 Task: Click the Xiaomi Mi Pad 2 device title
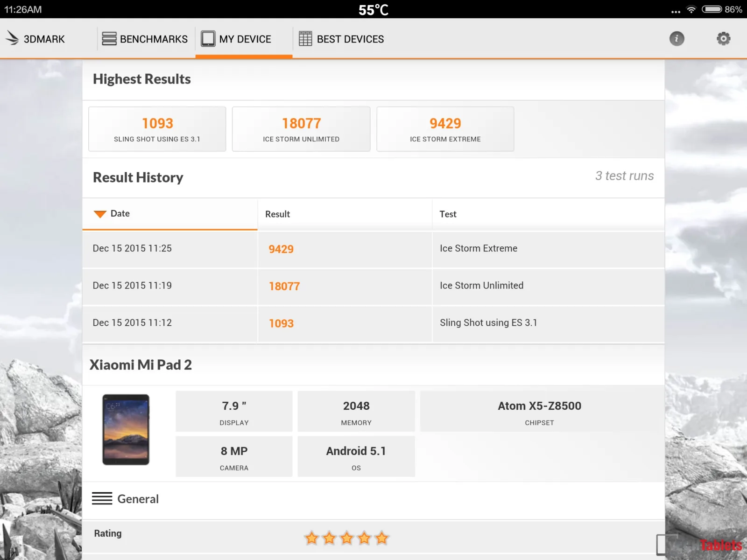click(x=141, y=365)
